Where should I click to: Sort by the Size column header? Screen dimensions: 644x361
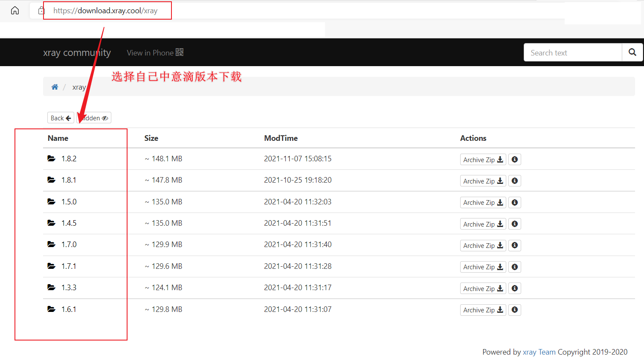[x=151, y=138]
